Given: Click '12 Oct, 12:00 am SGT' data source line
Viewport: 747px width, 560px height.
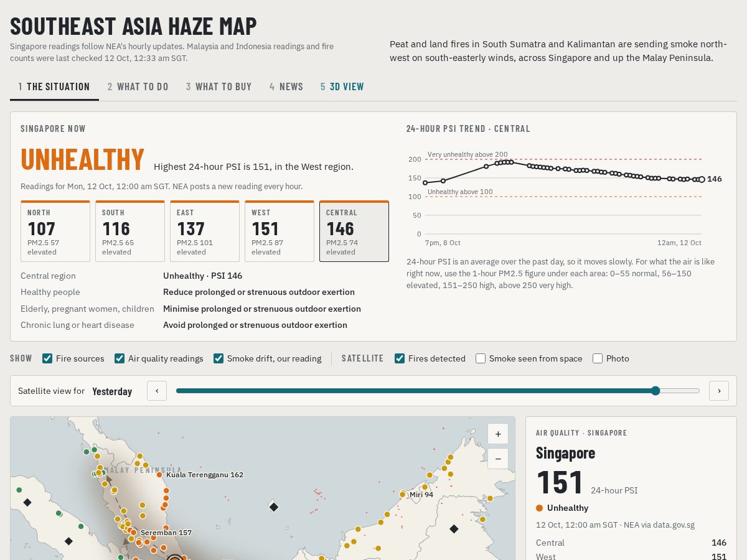Looking at the screenshot, I should 615,525.
